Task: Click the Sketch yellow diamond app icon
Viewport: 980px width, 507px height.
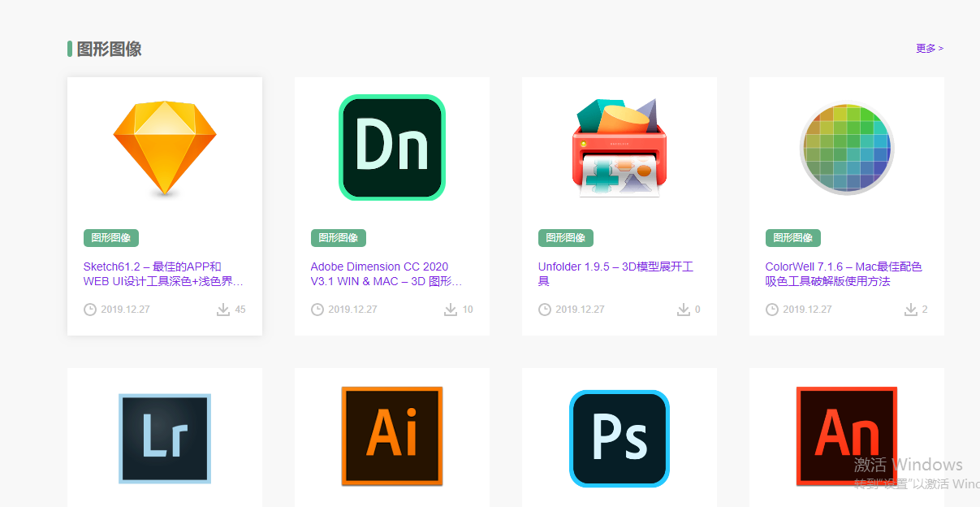Action: click(165, 148)
